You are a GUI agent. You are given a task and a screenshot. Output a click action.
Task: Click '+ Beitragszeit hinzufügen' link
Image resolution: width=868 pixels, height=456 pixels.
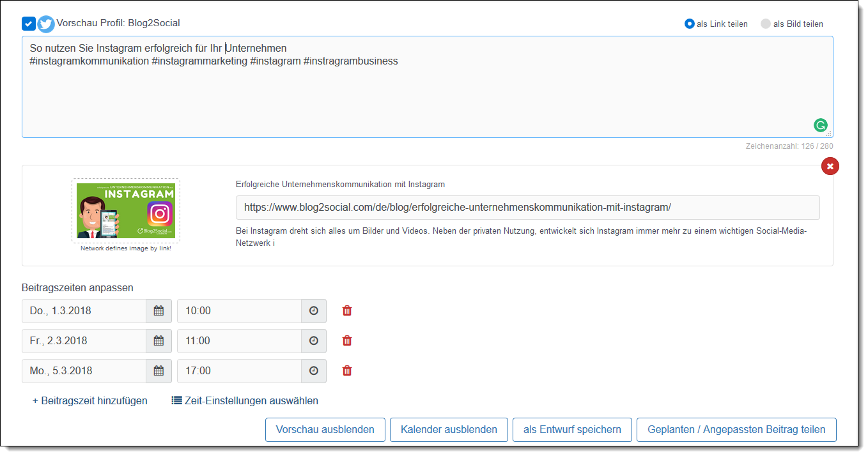point(90,401)
